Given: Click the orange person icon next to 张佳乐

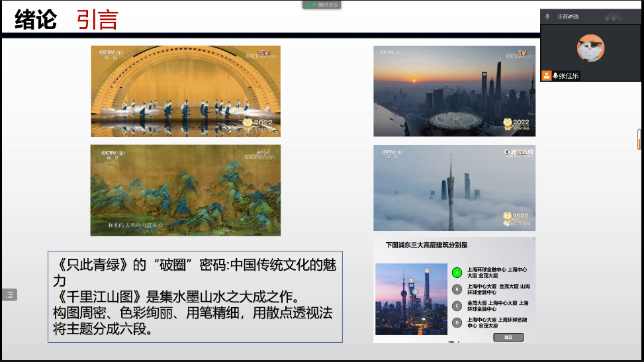Looking at the screenshot, I should [x=546, y=75].
